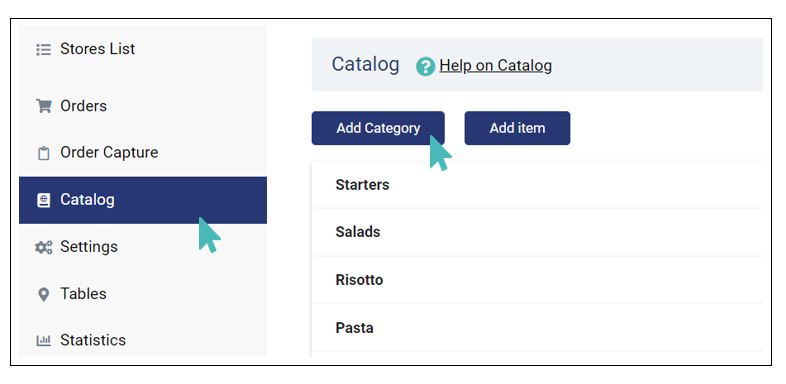Click the Tables location pin icon
The image size is (786, 384).
pos(44,294)
